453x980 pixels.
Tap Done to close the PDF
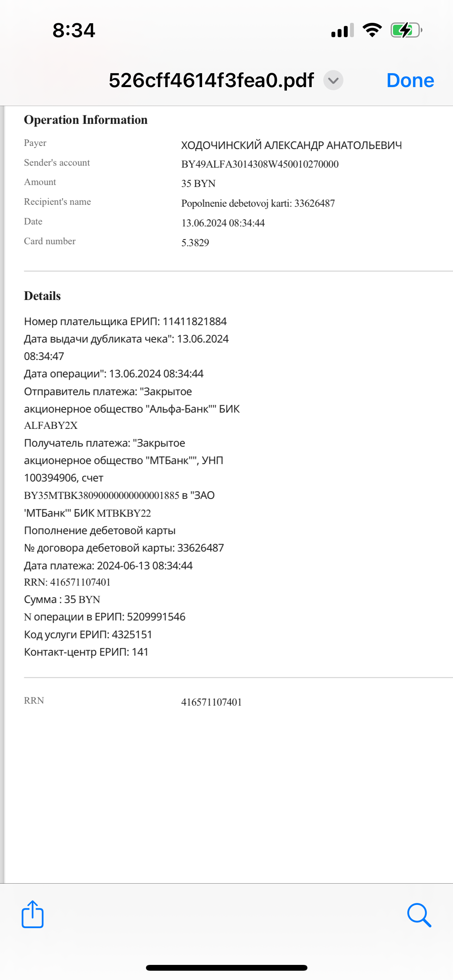pyautogui.click(x=410, y=81)
